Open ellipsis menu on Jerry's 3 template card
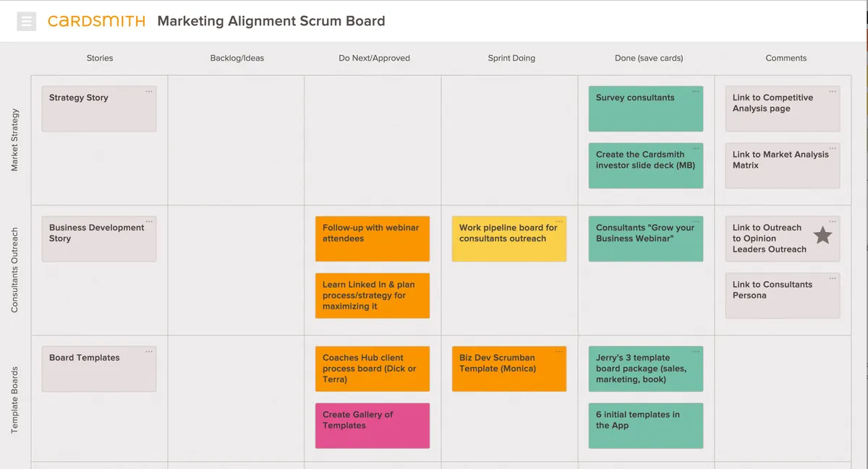This screenshot has width=868, height=469. [696, 352]
